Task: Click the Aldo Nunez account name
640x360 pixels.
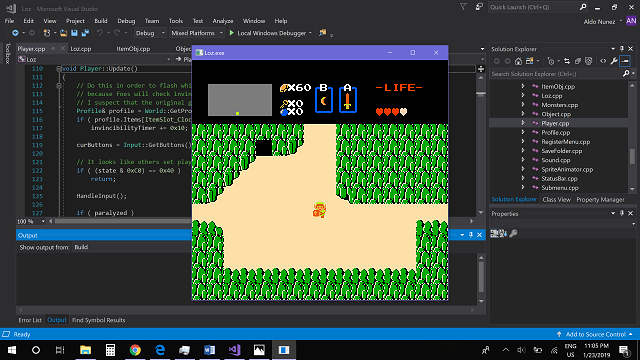Action: [599, 22]
